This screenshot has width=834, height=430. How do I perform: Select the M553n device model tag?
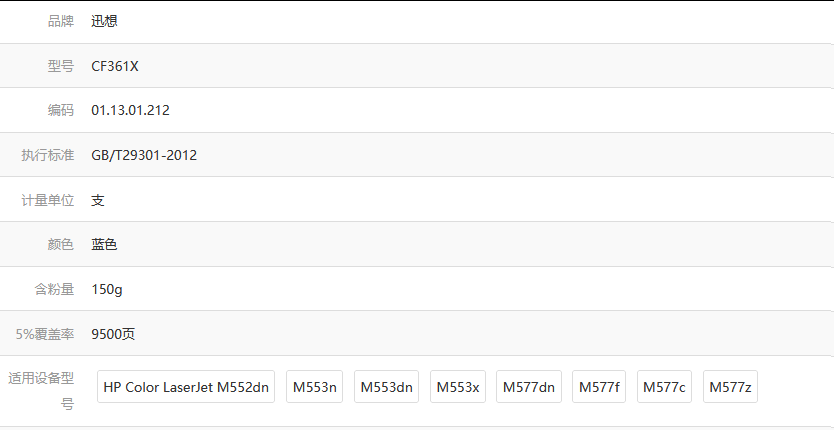pos(315,387)
